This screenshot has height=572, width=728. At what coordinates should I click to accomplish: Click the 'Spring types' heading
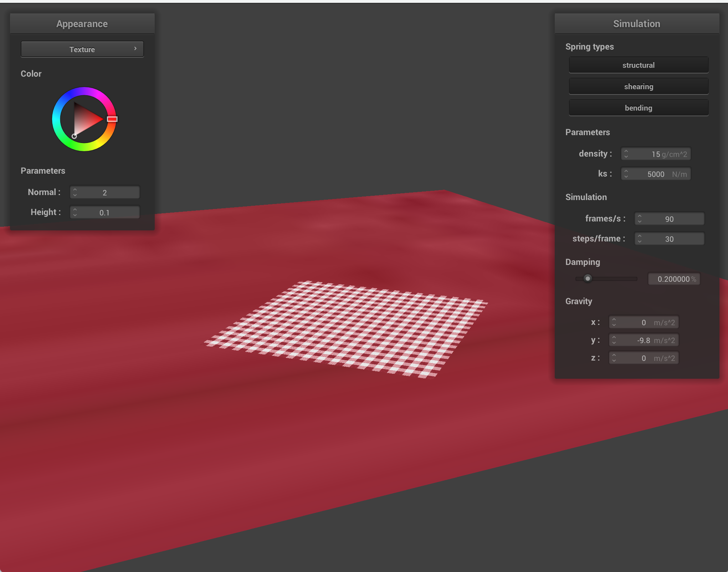click(590, 47)
